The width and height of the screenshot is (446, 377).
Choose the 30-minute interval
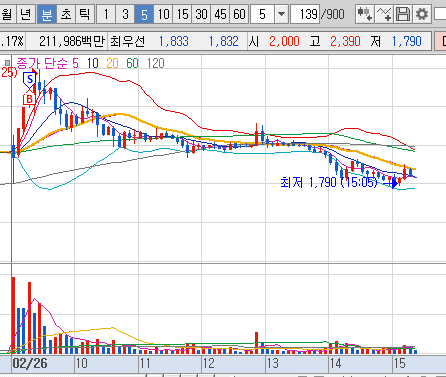201,14
